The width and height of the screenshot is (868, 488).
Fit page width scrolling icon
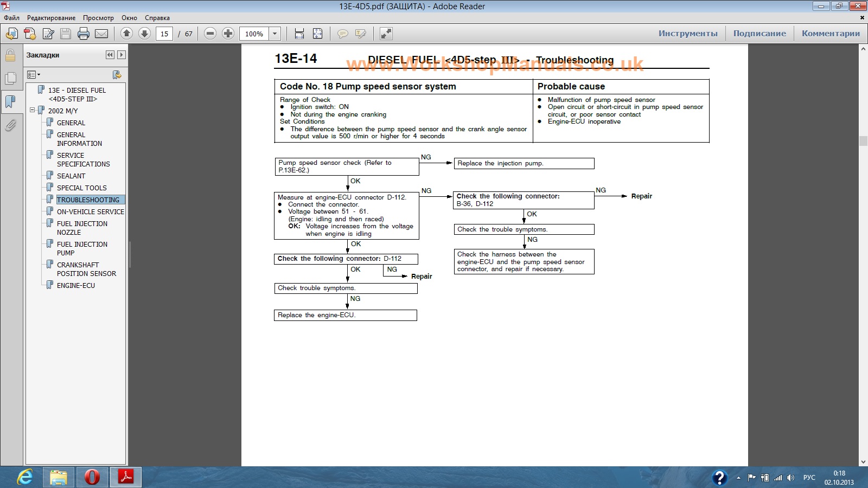click(x=299, y=34)
